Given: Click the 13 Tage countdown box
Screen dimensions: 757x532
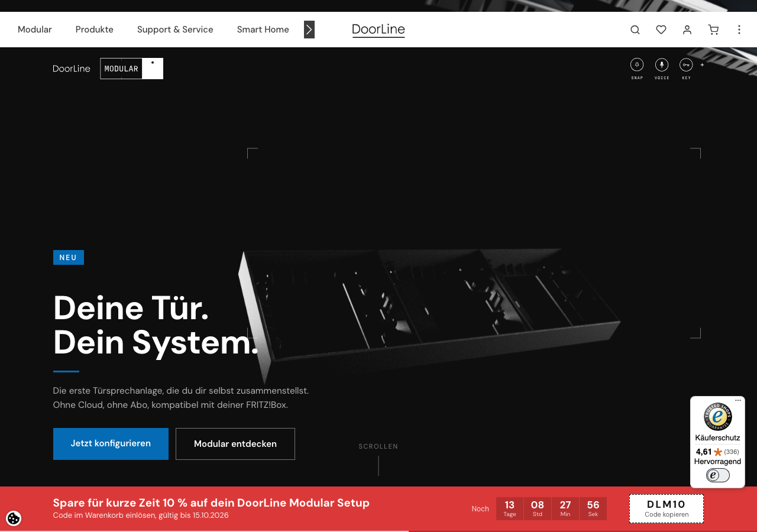Looking at the screenshot, I should pos(510,509).
